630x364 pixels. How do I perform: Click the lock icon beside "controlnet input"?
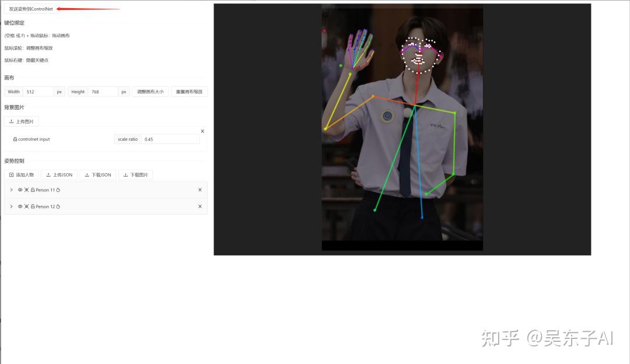pyautogui.click(x=15, y=139)
